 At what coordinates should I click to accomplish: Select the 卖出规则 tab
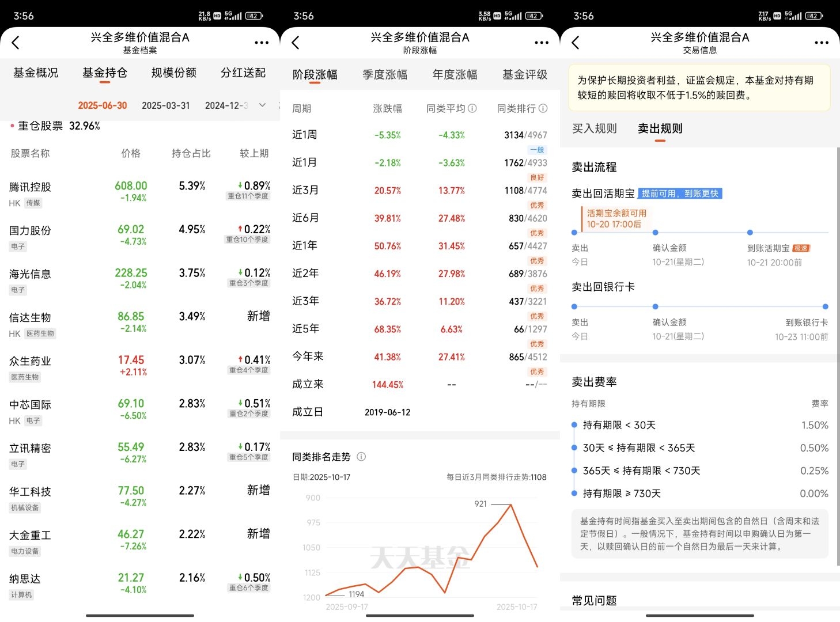click(x=660, y=128)
